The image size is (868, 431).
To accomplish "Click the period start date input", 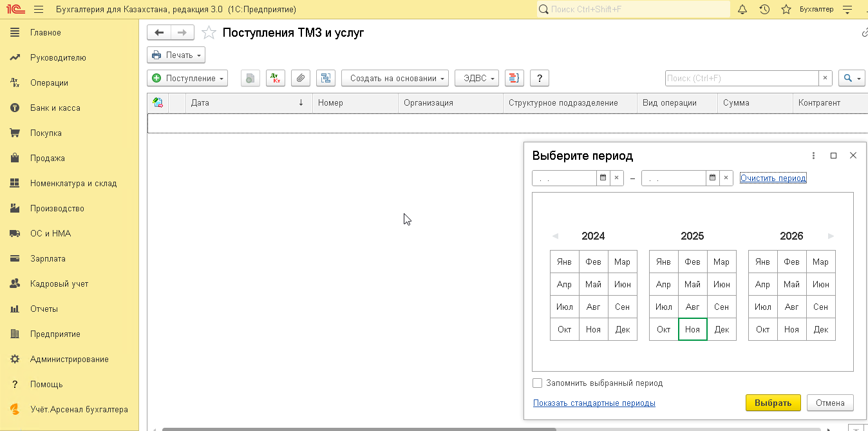I will click(565, 178).
